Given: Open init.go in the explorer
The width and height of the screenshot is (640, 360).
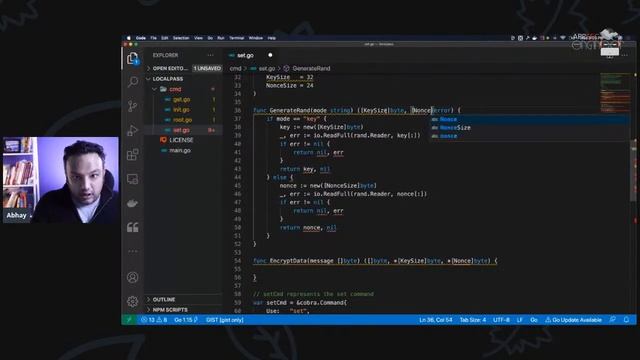Looking at the screenshot, I should pyautogui.click(x=181, y=110).
